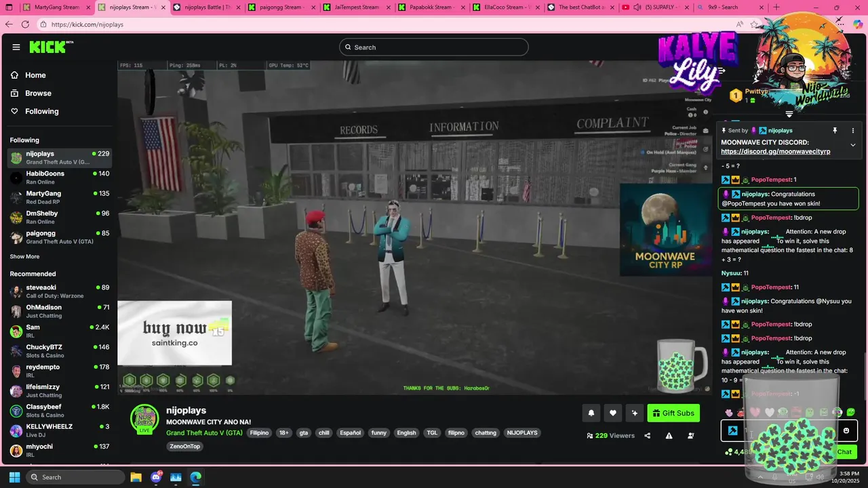Open pinned message three-dot options
Screen dimensions: 868x488
(x=853, y=130)
